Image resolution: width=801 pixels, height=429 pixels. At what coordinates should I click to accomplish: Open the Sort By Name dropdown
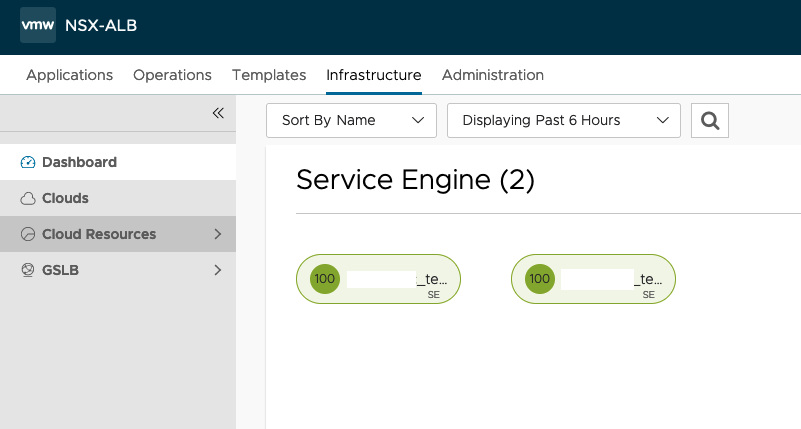[351, 121]
